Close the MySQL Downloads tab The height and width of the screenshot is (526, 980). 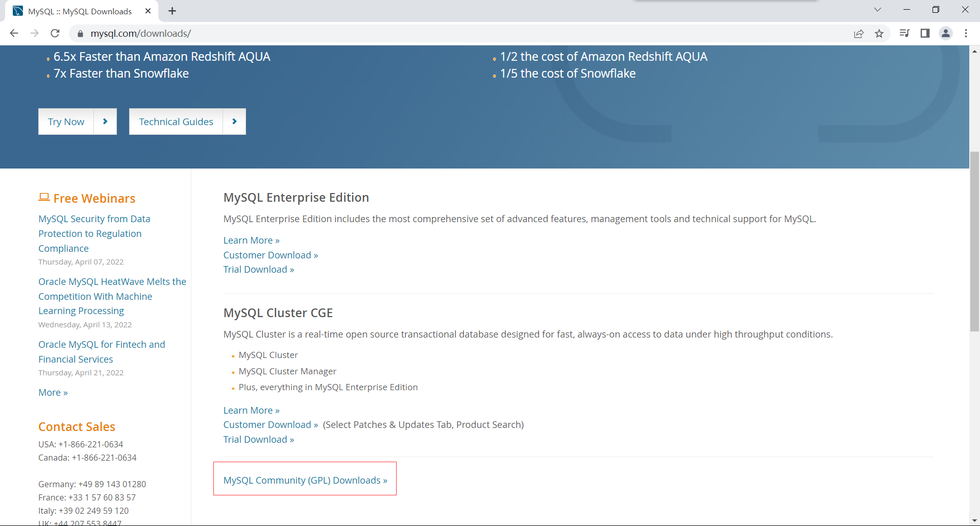tap(148, 11)
